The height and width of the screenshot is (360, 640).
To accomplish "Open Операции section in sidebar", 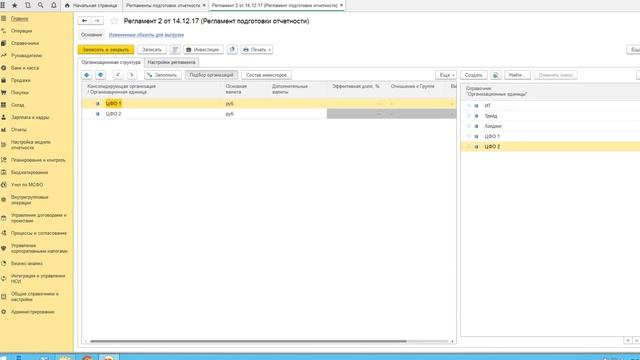I will [x=21, y=31].
